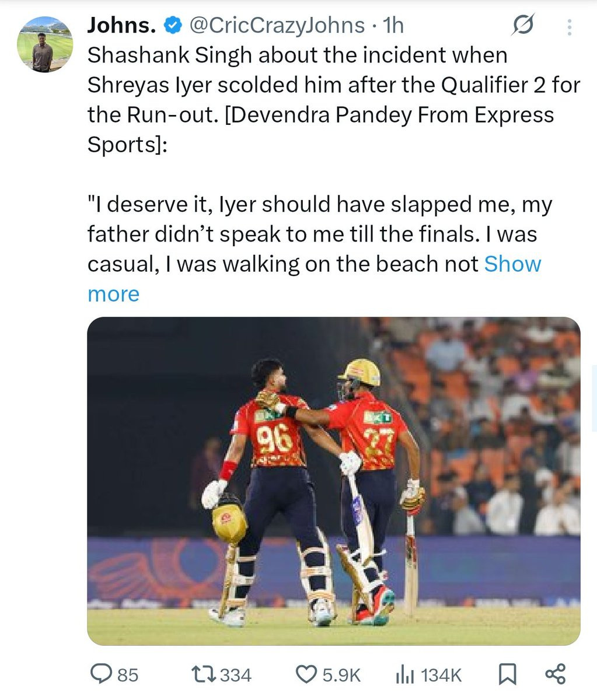The height and width of the screenshot is (700, 597).
Task: Bookmark this tweet
Action: pos(507,675)
